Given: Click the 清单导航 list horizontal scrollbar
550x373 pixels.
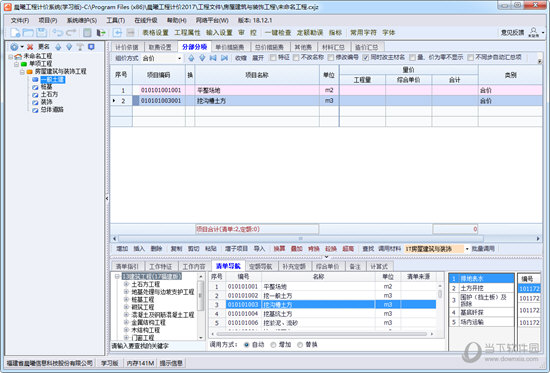Looking at the screenshot, I should (322, 334).
